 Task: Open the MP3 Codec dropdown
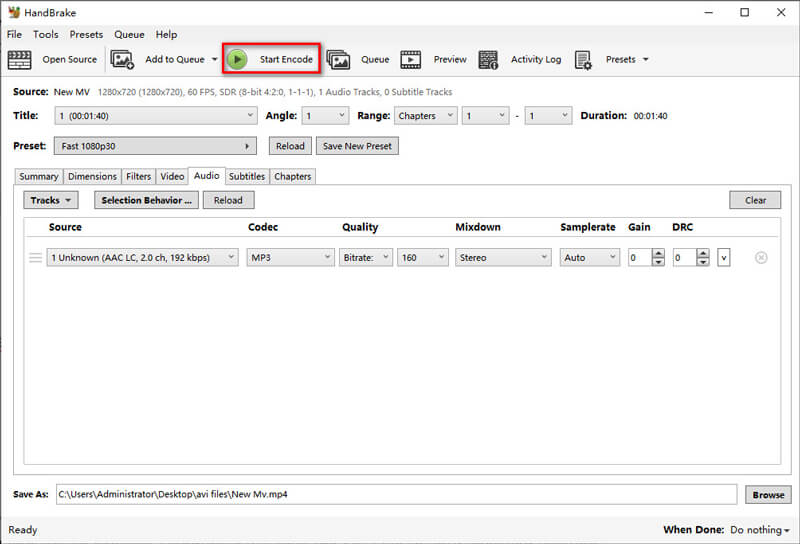[x=290, y=258]
